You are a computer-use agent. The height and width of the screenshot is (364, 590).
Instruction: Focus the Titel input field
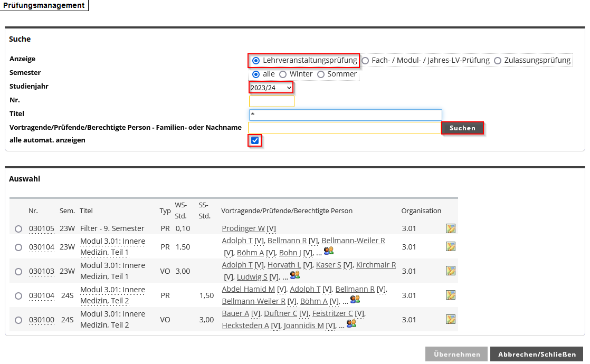coord(346,114)
